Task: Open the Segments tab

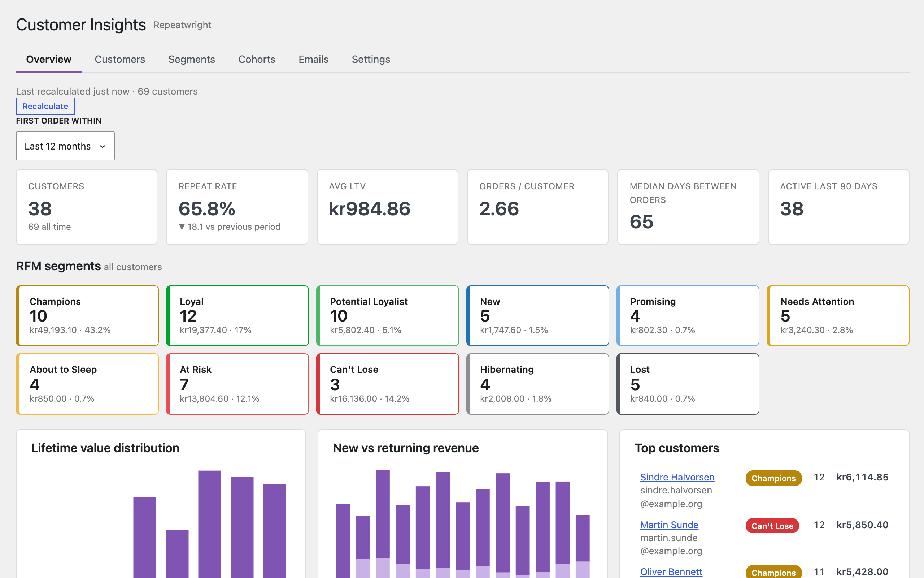Action: (x=191, y=59)
